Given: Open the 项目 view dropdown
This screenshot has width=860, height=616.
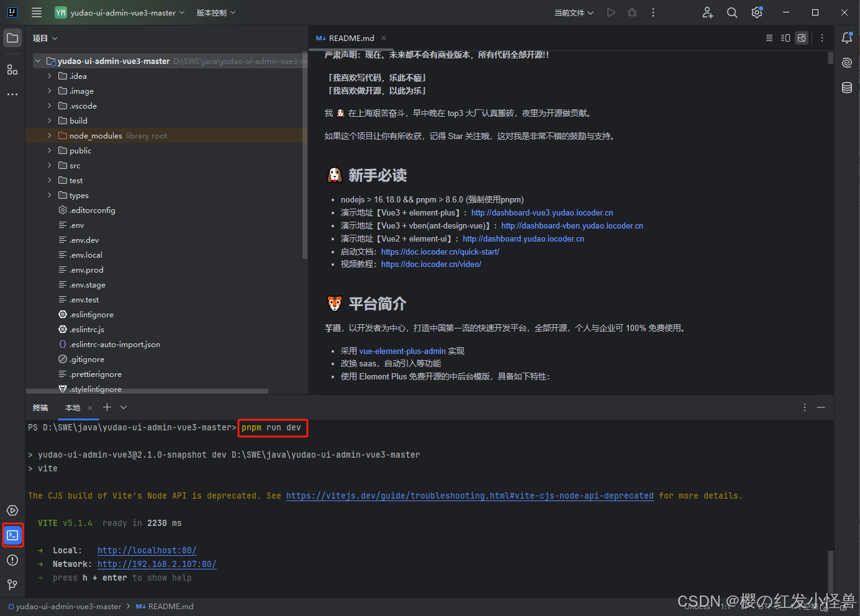Looking at the screenshot, I should click(x=45, y=38).
